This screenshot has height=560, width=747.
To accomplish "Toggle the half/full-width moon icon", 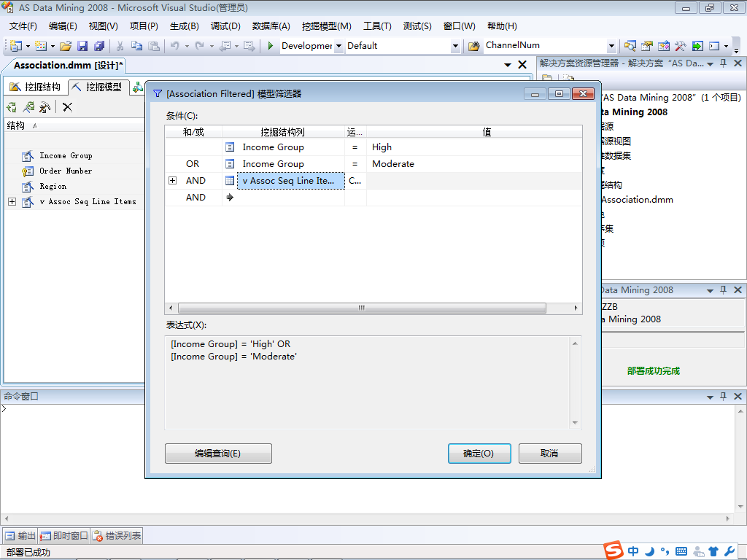I will coord(649,551).
